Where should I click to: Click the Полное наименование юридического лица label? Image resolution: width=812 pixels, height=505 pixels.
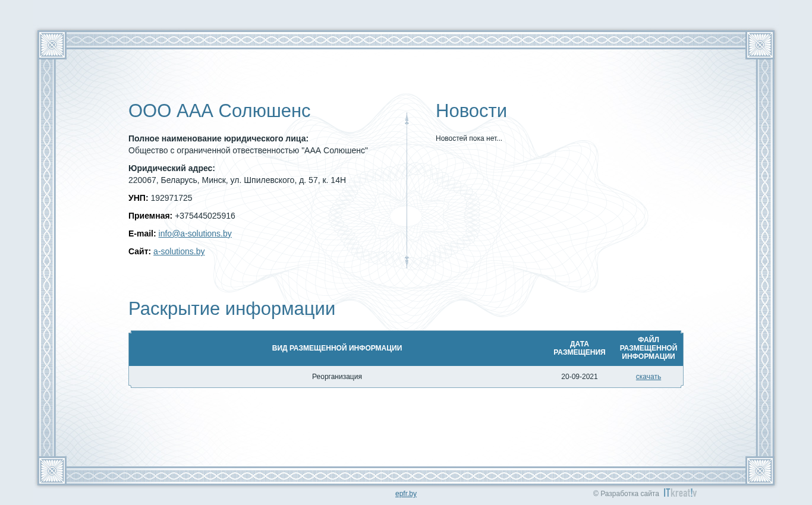pyautogui.click(x=218, y=138)
